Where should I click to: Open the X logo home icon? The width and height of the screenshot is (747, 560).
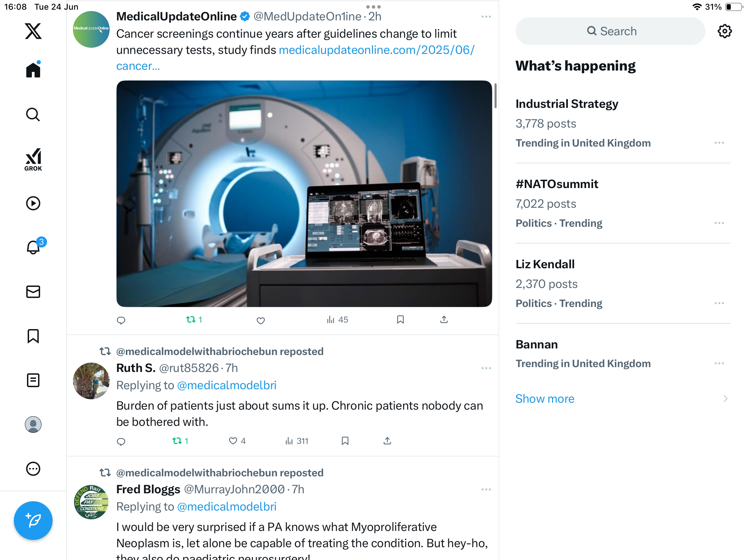[33, 31]
